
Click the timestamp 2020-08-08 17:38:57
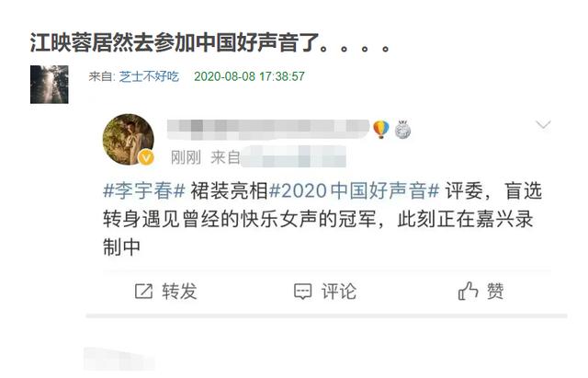coord(249,76)
